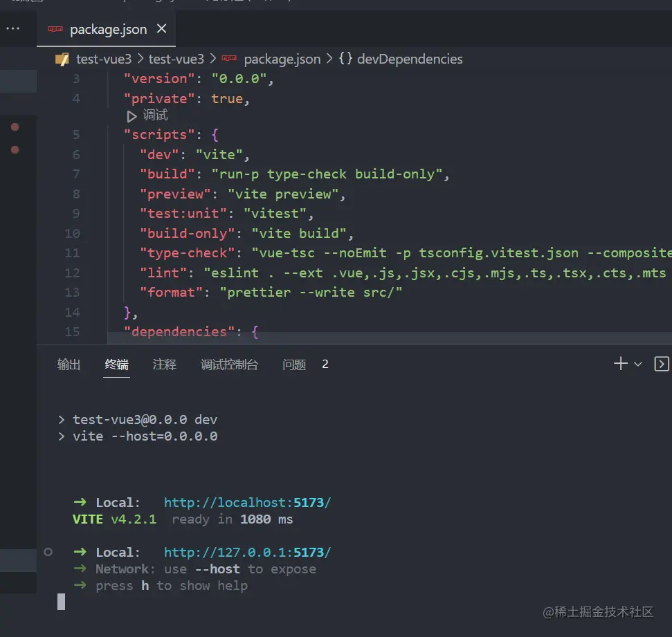Open the http://localhost:5173/ link
The image size is (672, 637).
(x=247, y=503)
